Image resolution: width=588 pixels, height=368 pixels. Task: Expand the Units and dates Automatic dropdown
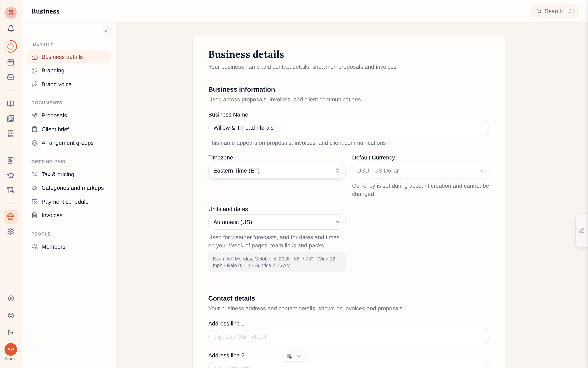(x=277, y=222)
